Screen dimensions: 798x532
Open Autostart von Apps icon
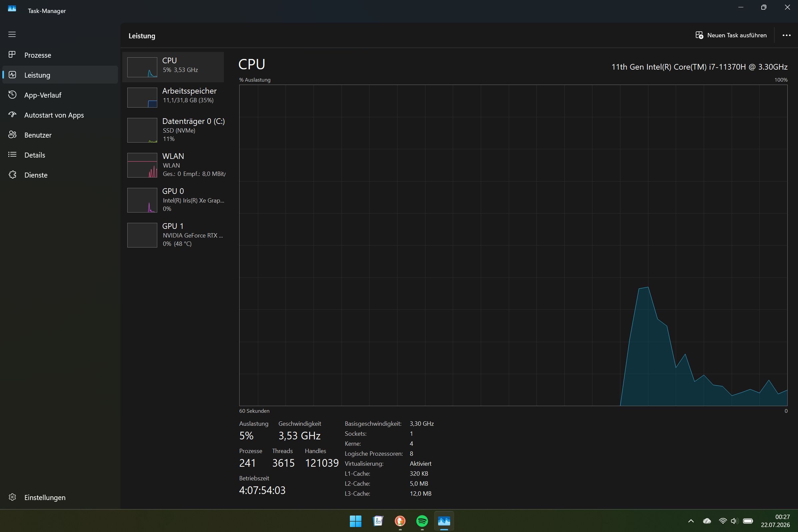pos(12,115)
